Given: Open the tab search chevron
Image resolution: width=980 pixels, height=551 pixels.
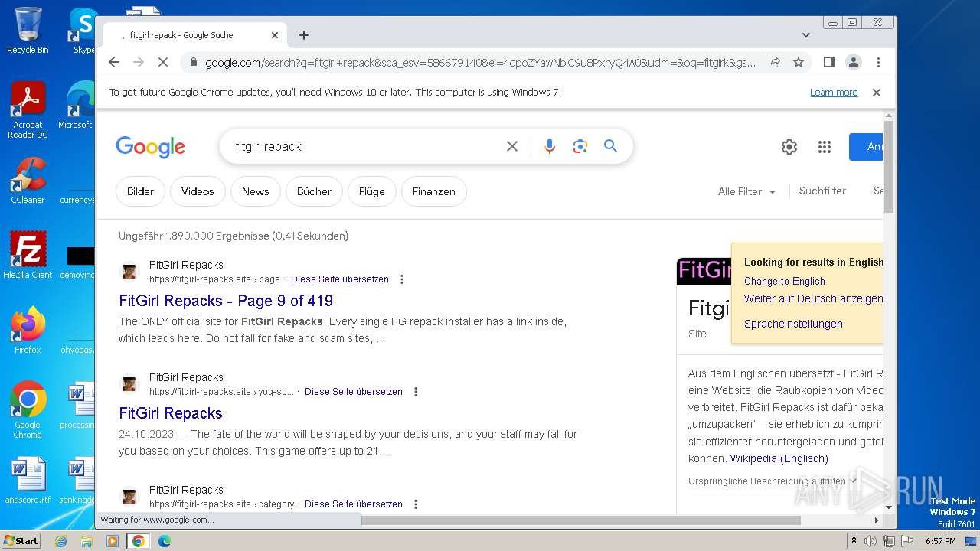Looking at the screenshot, I should pos(805,35).
